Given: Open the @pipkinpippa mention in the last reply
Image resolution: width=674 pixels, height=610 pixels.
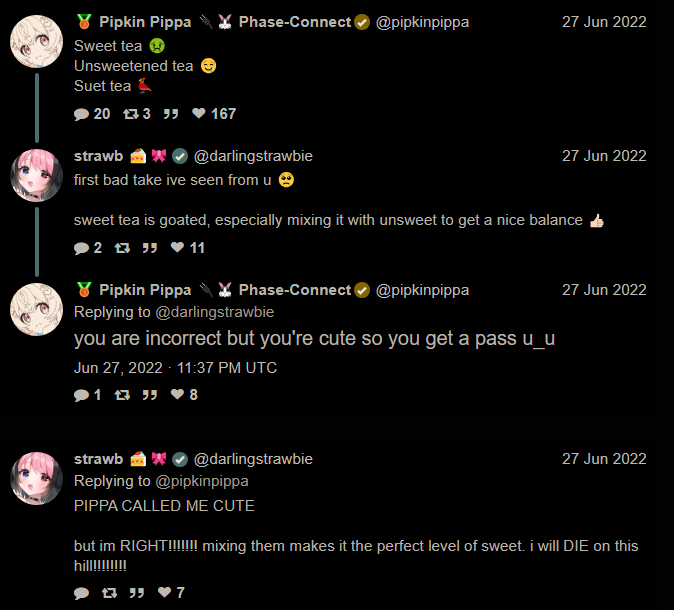Looking at the screenshot, I should point(202,481).
